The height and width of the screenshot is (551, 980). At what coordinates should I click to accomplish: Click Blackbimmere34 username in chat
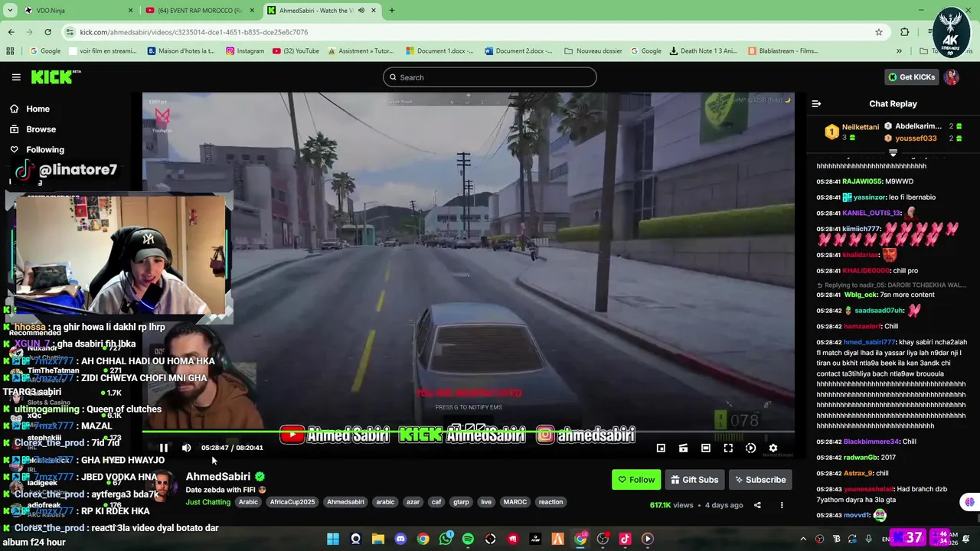pos(871,442)
